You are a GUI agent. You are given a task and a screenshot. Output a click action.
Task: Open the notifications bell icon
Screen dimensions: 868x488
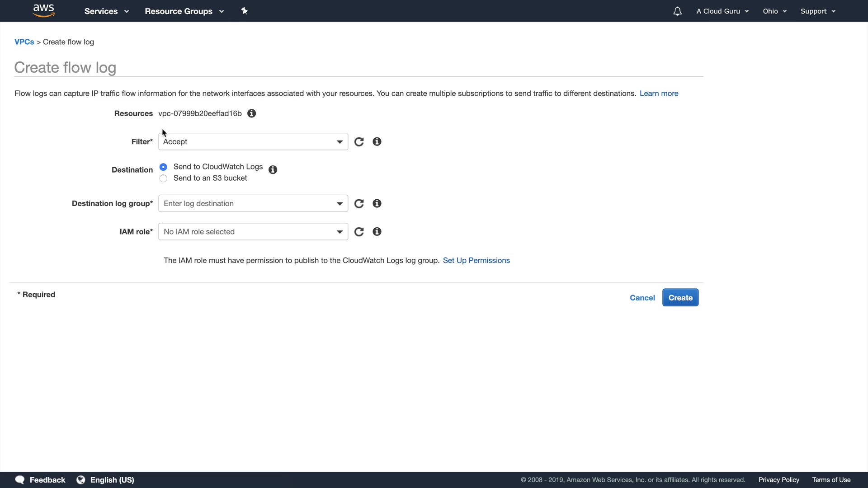click(x=677, y=11)
